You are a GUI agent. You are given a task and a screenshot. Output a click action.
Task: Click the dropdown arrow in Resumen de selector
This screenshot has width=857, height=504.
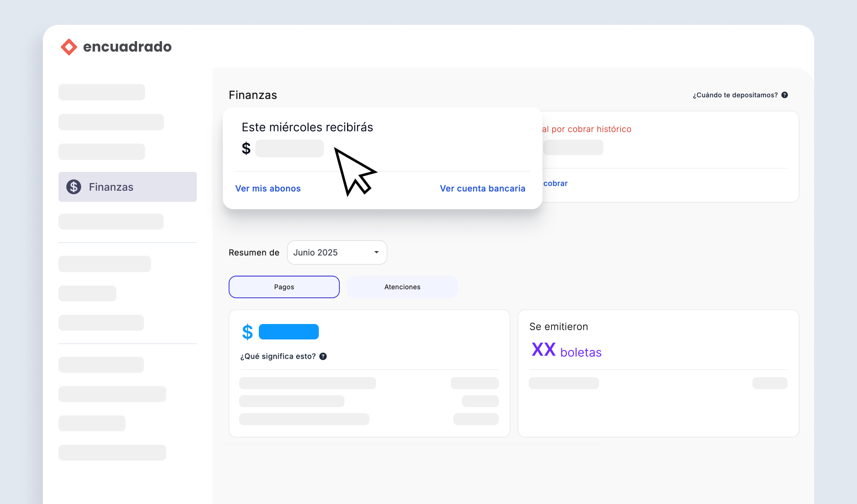[376, 252]
